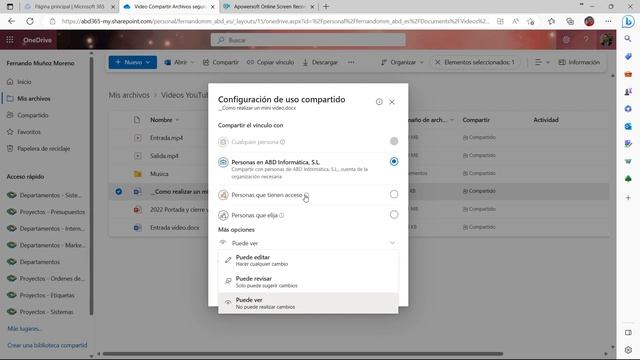Click Crear una biblioteca compartida link
The height and width of the screenshot is (360, 640).
point(47,345)
